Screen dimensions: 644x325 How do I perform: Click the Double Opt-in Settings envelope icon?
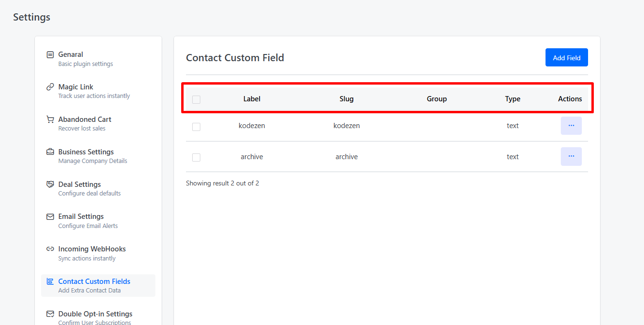click(x=50, y=314)
